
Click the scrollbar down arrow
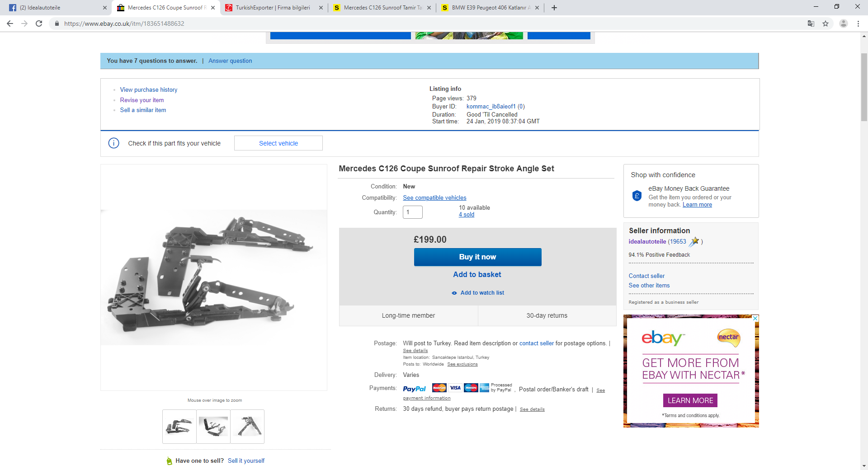pyautogui.click(x=864, y=466)
